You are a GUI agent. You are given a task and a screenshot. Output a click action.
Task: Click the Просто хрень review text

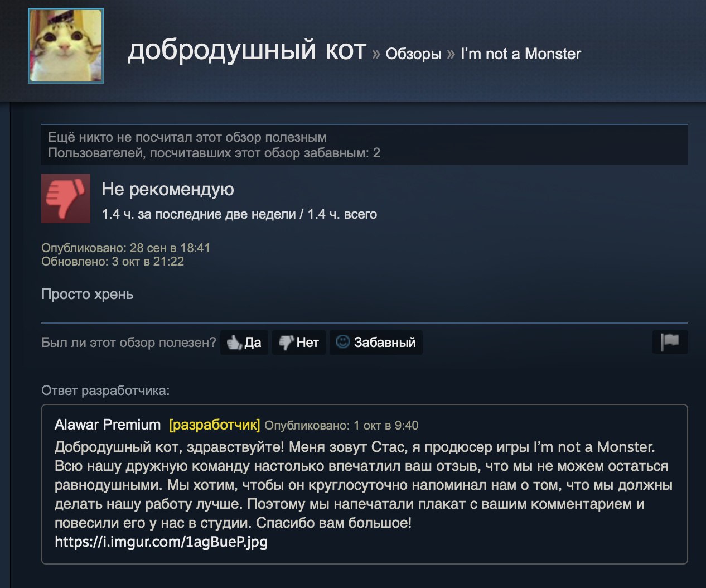tap(88, 295)
